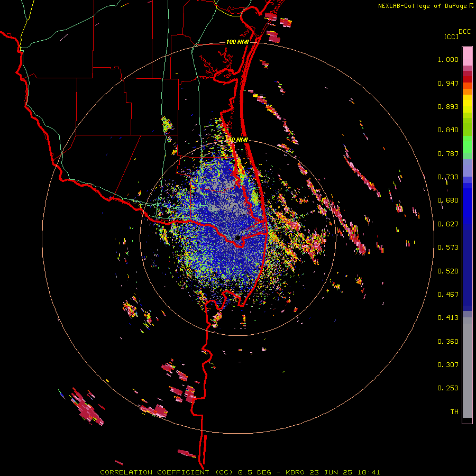
Task: Click the 0.947 value on color scale
Action: coord(448,83)
